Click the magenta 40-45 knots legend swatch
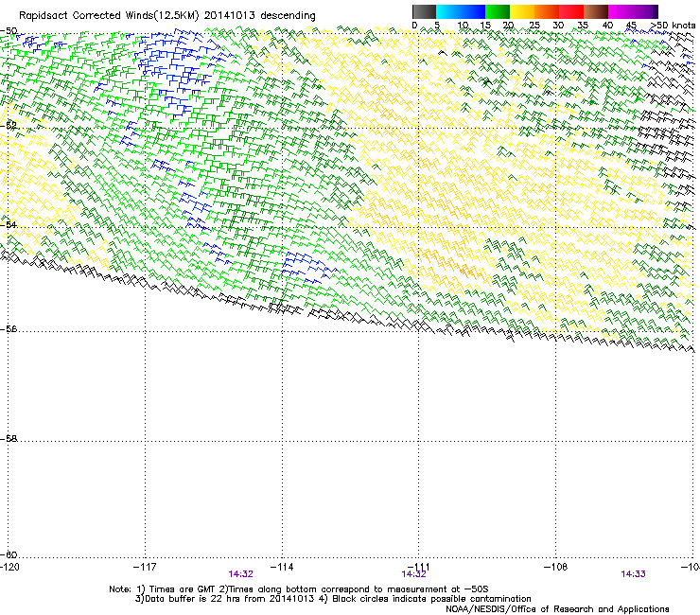This screenshot has width=700, height=615. pyautogui.click(x=621, y=11)
